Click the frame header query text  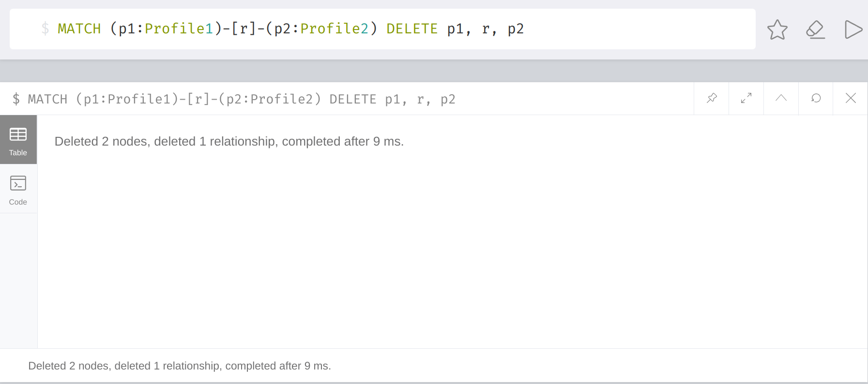coord(241,99)
